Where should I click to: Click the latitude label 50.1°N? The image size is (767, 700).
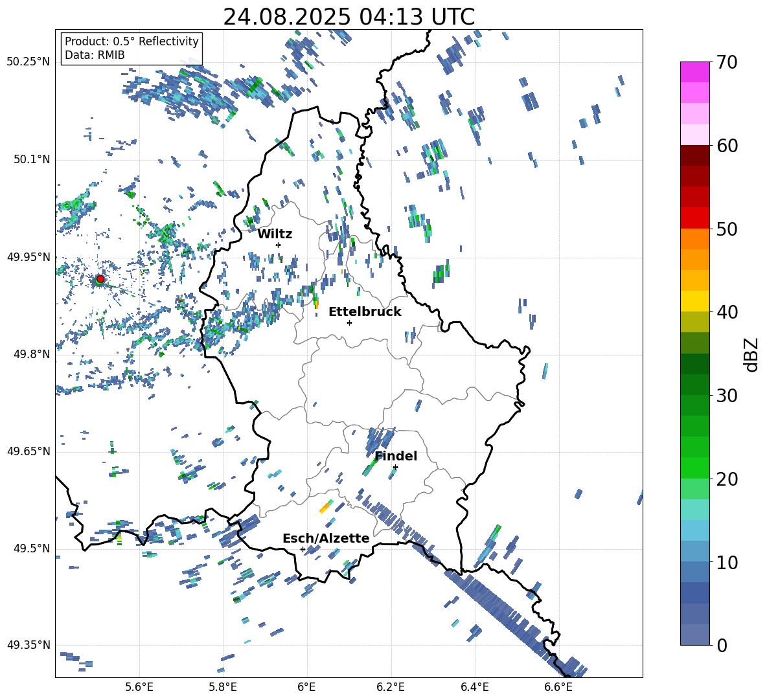click(31, 159)
